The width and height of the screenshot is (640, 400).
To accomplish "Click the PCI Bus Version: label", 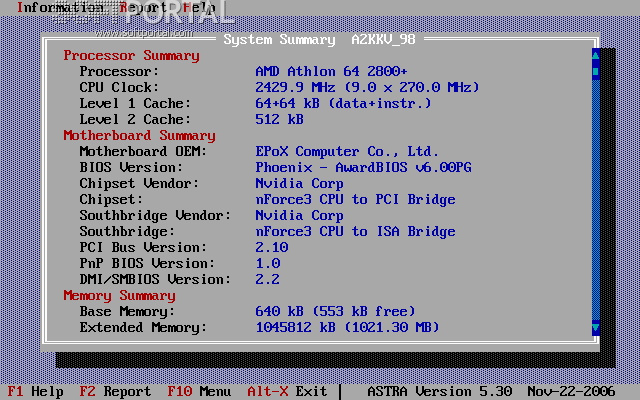I will tap(143, 247).
